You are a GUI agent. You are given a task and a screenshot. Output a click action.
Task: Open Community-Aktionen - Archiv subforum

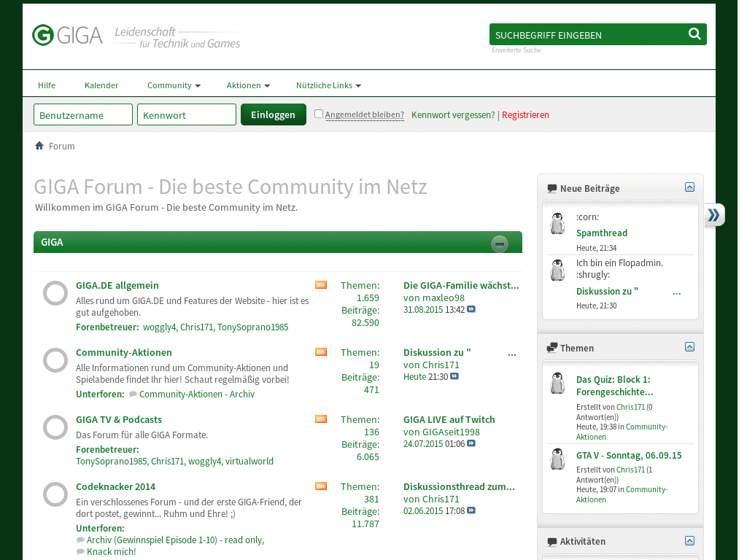[197, 394]
